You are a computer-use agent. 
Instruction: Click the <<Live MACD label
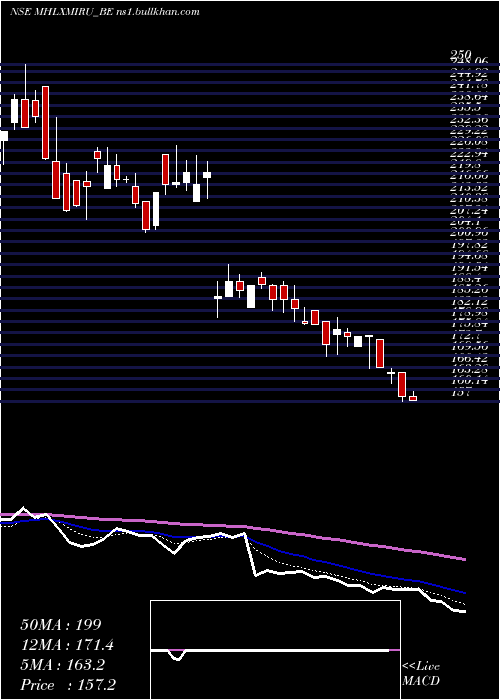(x=421, y=674)
